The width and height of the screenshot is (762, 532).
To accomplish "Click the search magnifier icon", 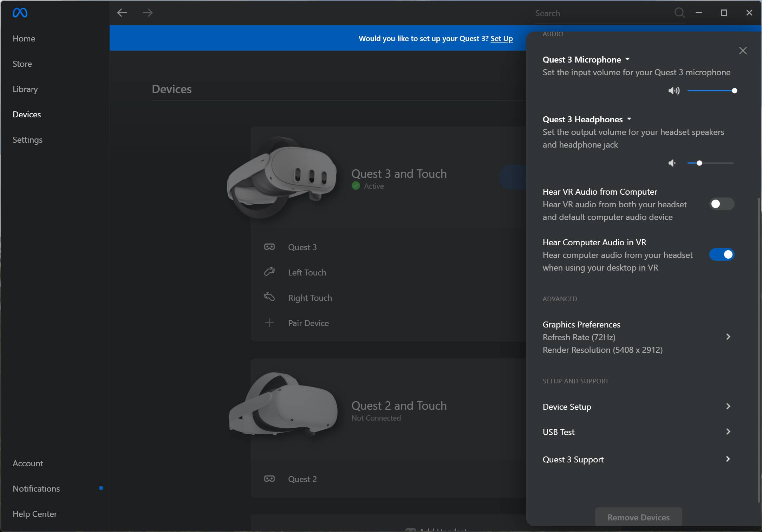I will pos(679,13).
